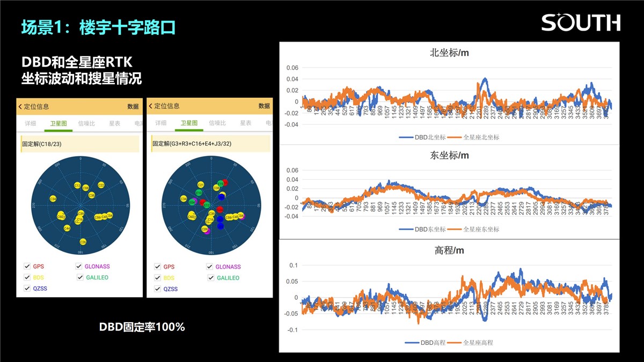
Task: Switch to 信噪比 tab in right panel
Action: tap(217, 123)
